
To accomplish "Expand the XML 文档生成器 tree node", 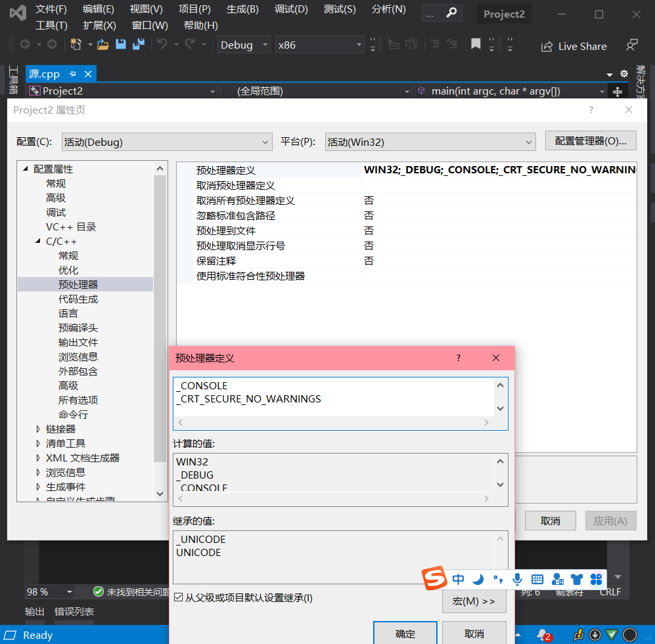I will pos(38,458).
